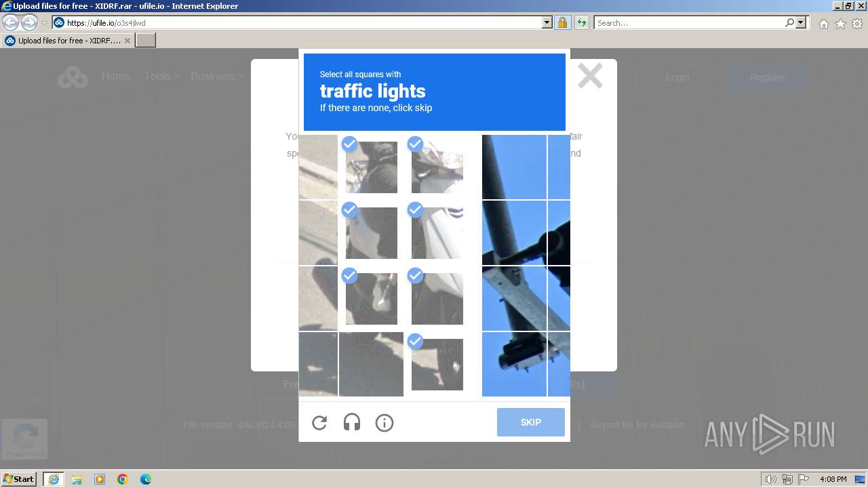The height and width of the screenshot is (488, 868).
Task: Uncheck second-row tile showing rider's dark back
Action: click(x=371, y=232)
